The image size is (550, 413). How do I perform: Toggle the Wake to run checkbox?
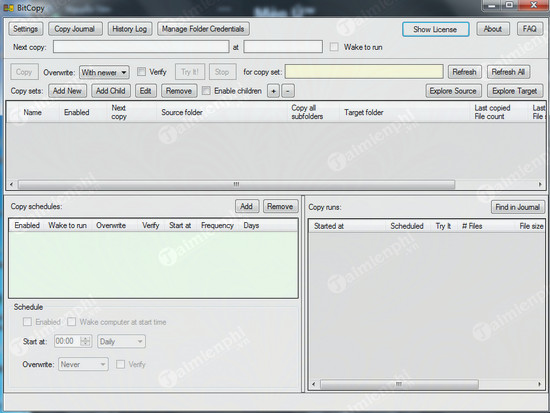[334, 47]
